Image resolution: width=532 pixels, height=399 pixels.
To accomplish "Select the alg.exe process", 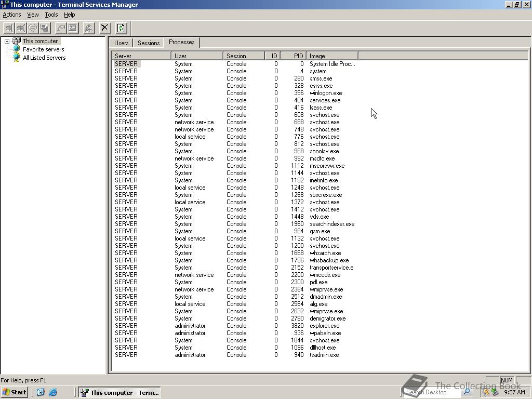I will point(235,304).
